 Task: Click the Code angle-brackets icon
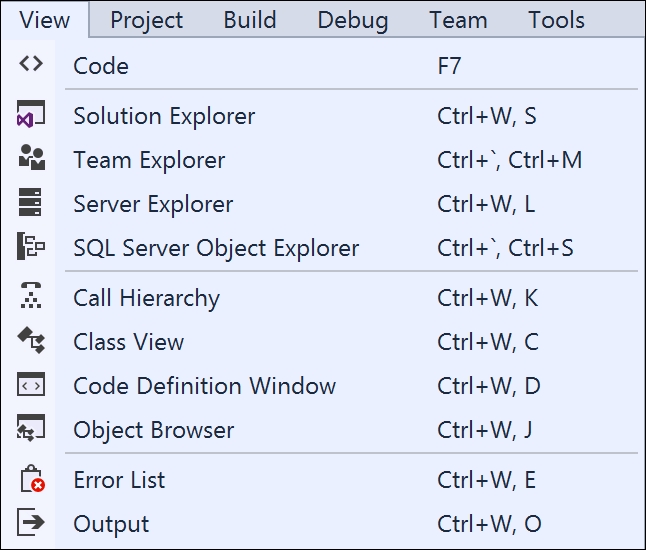coord(31,64)
